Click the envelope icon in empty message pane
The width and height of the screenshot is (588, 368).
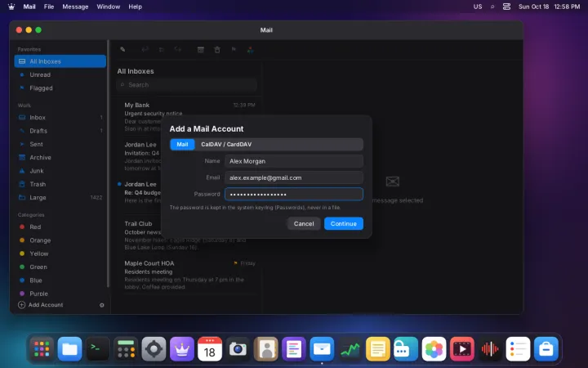(x=392, y=182)
